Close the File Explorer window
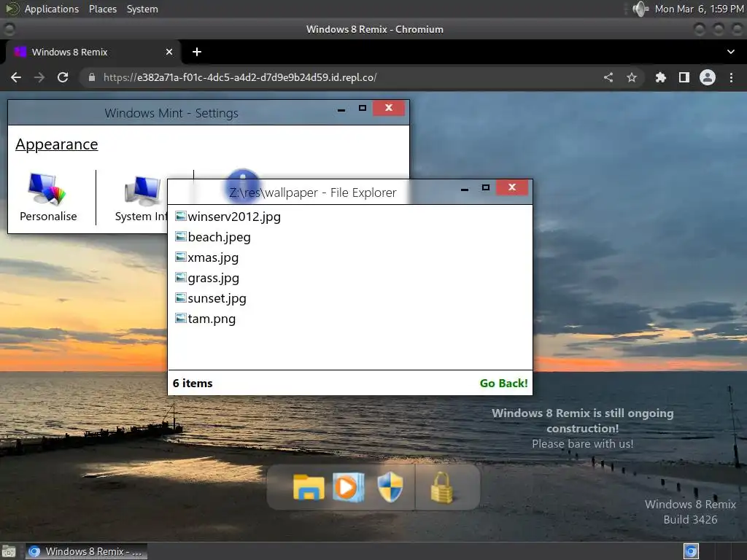747x560 pixels. click(512, 187)
